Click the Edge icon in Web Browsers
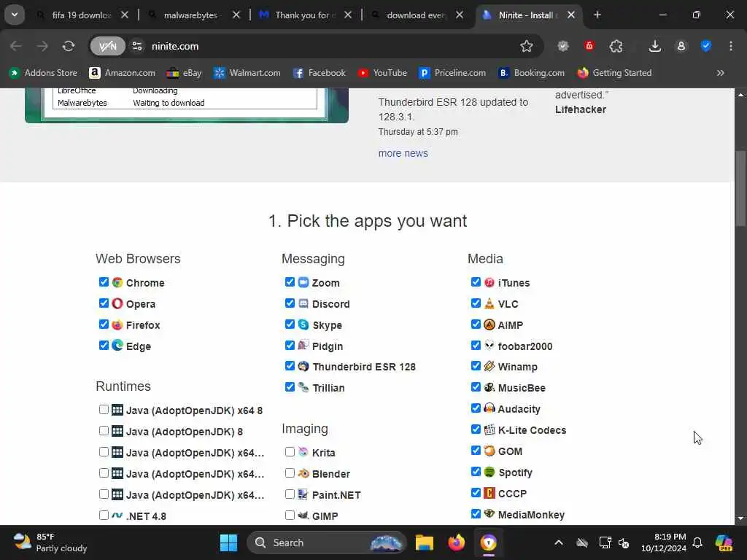Image resolution: width=747 pixels, height=560 pixels. point(117,346)
